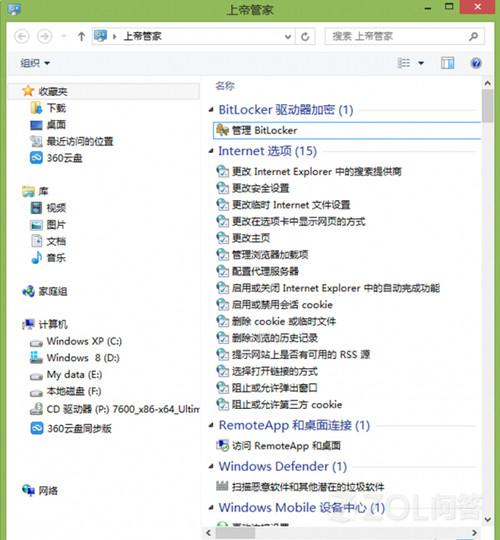Screen dimensions: 500x540
Task: Open the 更改安全设置 item
Action: (260, 188)
